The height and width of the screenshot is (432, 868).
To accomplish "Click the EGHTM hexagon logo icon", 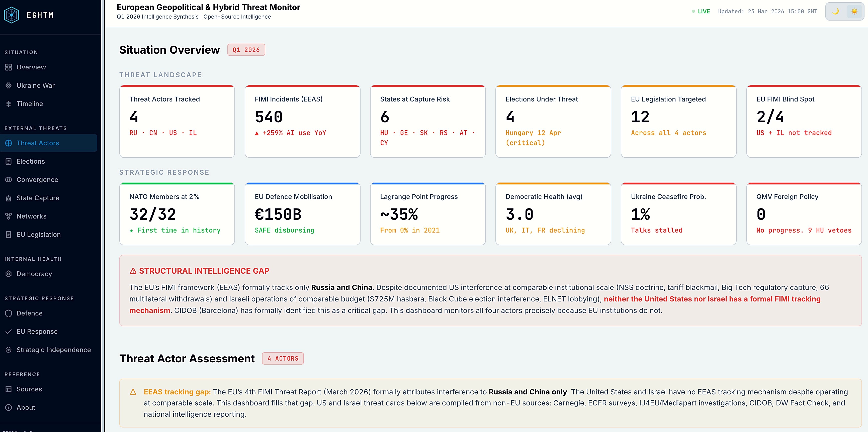I will tap(12, 15).
